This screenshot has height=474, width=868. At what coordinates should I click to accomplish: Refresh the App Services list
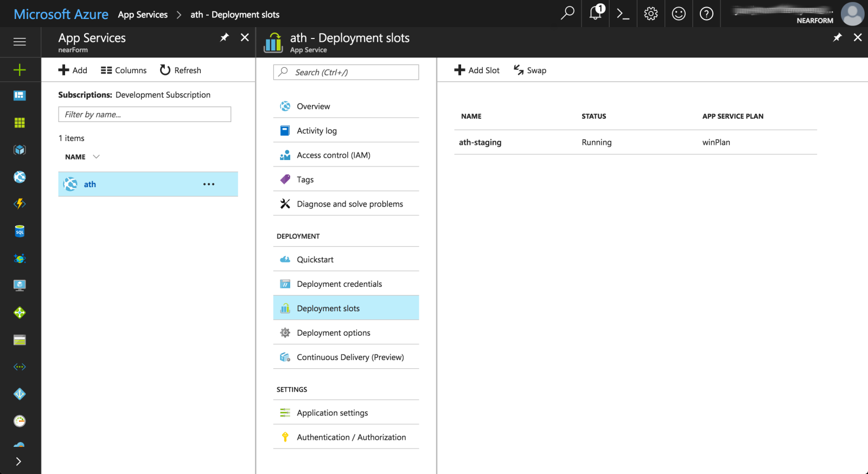pos(181,70)
